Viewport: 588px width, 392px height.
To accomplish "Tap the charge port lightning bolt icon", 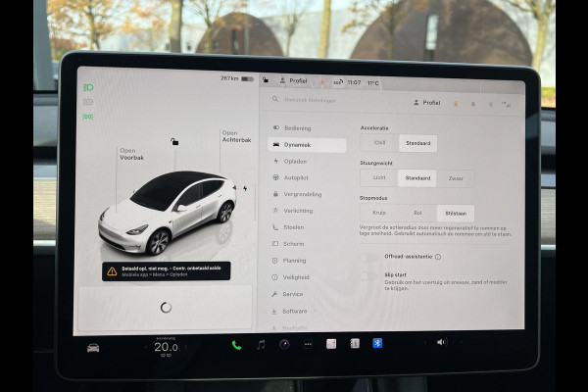I will pos(245,188).
